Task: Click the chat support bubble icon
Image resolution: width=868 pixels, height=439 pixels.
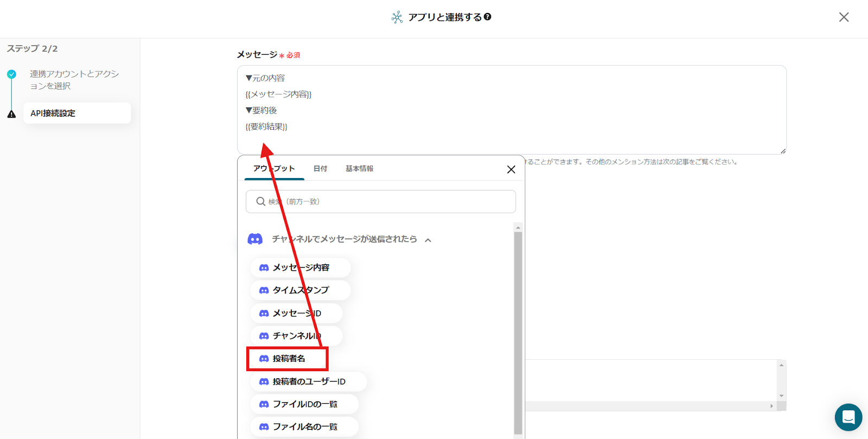Action: pyautogui.click(x=848, y=417)
